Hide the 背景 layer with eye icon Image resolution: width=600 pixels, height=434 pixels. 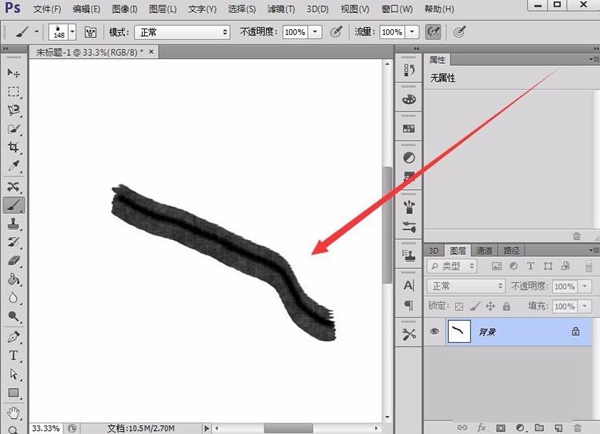point(435,332)
